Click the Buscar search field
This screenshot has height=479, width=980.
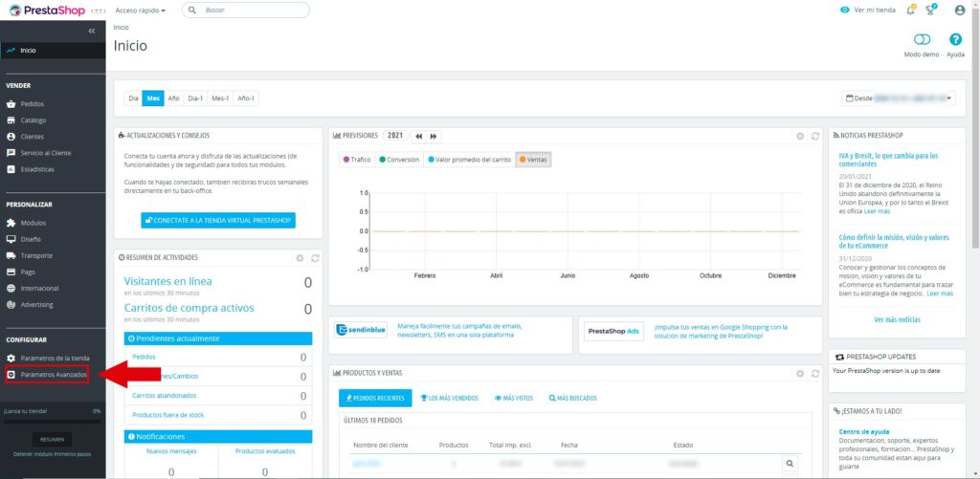pyautogui.click(x=246, y=10)
